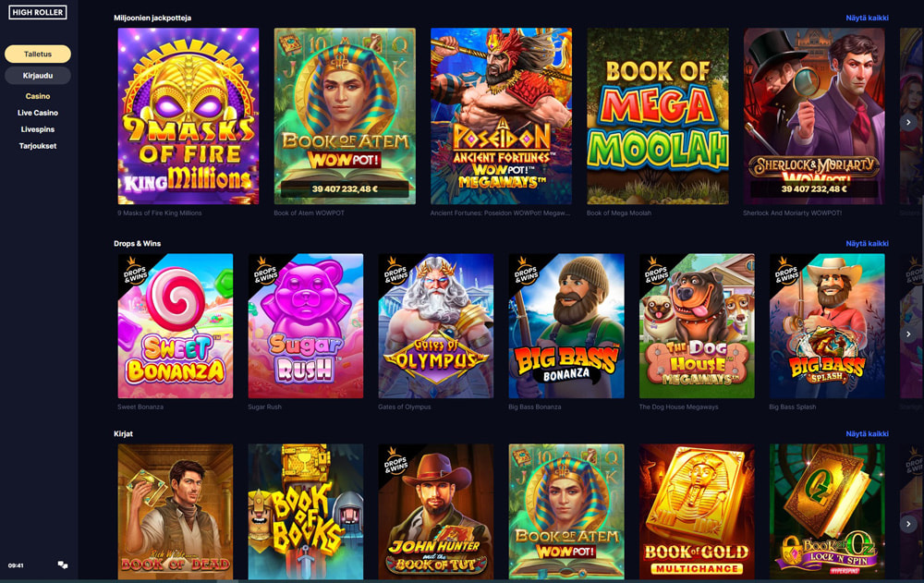This screenshot has width=924, height=583.
Task: Show more Kirjat games with arrow
Action: click(x=908, y=524)
